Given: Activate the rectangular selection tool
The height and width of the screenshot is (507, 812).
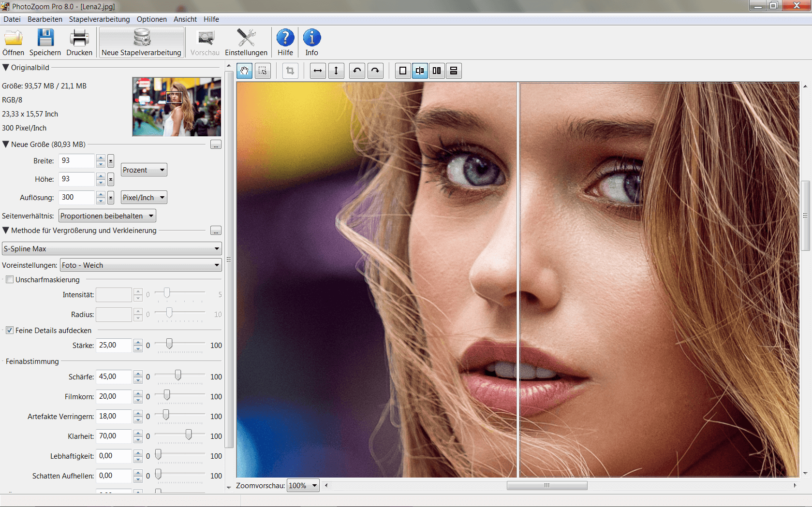Looking at the screenshot, I should 263,71.
